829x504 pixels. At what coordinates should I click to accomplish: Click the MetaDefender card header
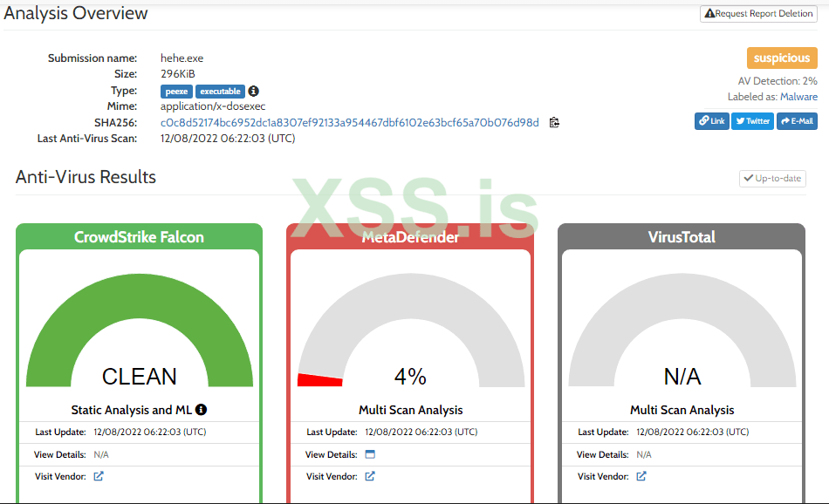pyautogui.click(x=410, y=236)
